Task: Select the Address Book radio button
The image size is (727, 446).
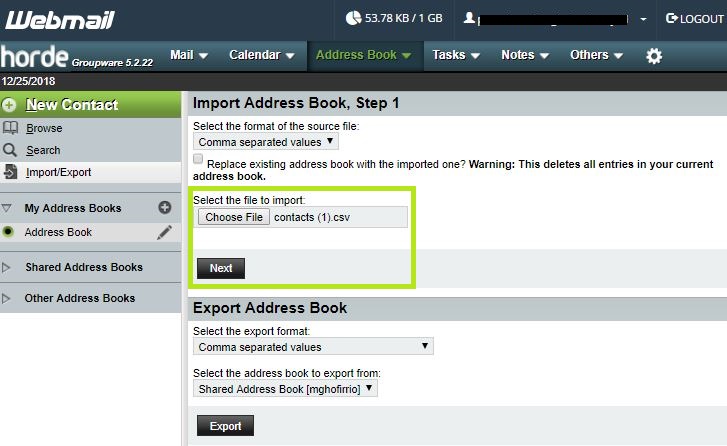Action: (x=9, y=232)
